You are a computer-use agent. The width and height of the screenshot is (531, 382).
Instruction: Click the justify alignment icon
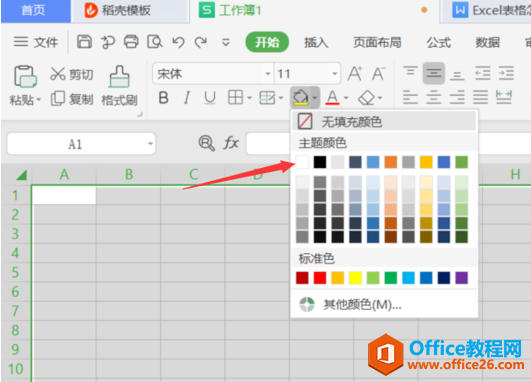[x=481, y=97]
